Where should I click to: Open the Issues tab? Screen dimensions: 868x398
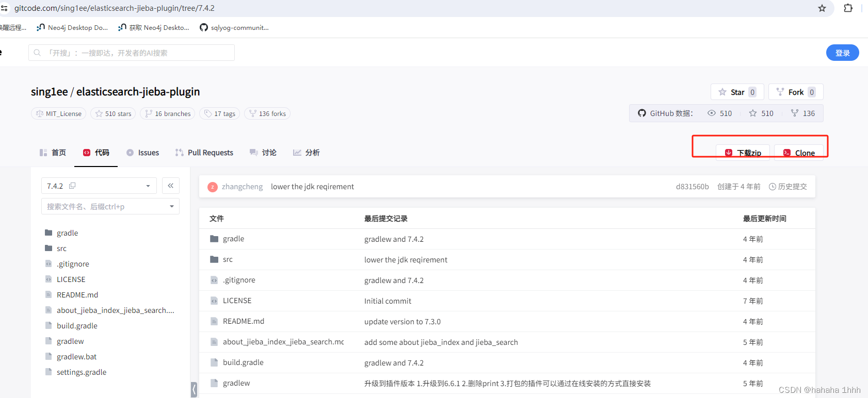coord(142,153)
